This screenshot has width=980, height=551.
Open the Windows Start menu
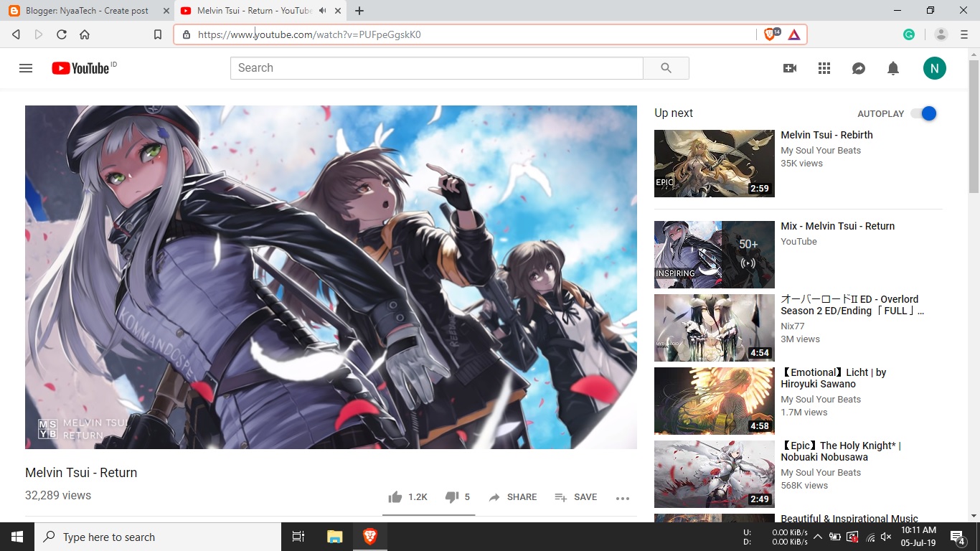[16, 536]
